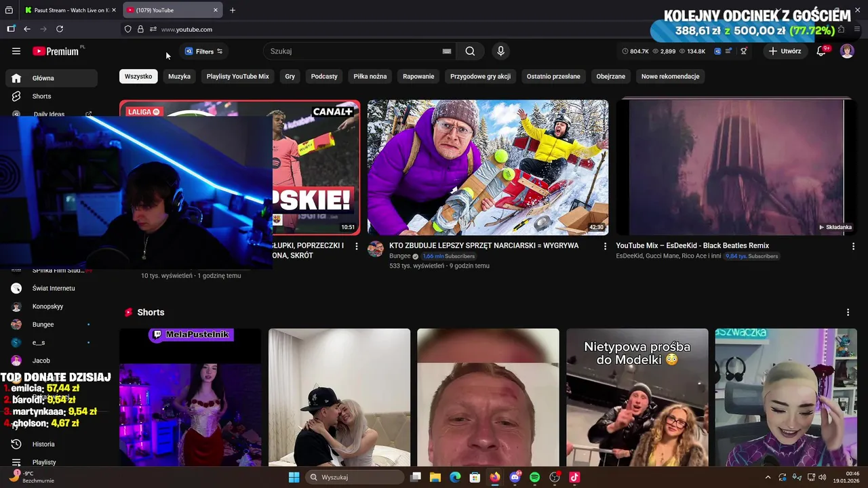Open the Black Beatles Remix mix thumbnail
This screenshot has width=868, height=488.
[x=736, y=167]
